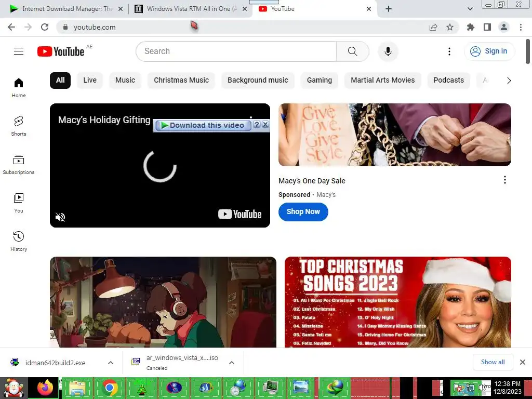Expand idman642build2.exe download options
Image resolution: width=532 pixels, height=399 pixels.
[x=111, y=363]
